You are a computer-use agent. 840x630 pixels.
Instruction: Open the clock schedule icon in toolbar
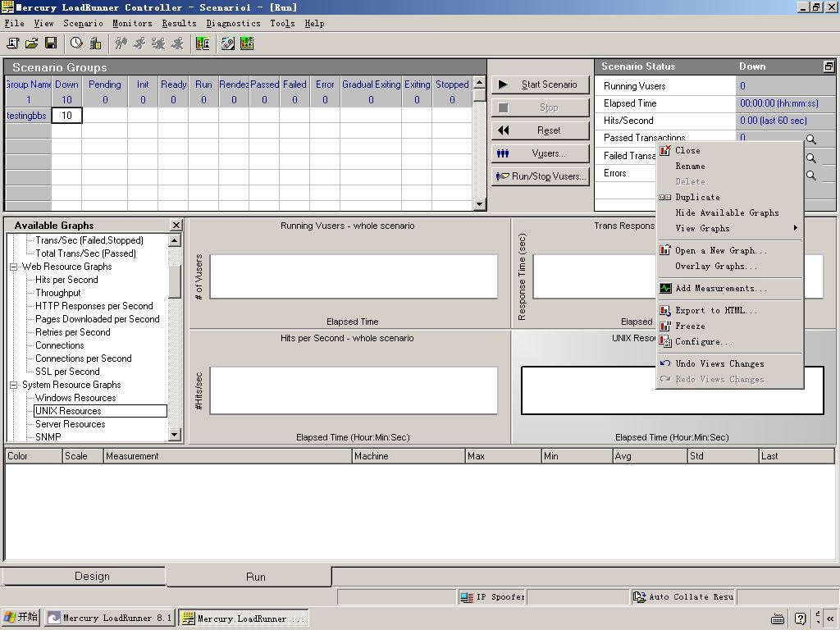tap(76, 43)
